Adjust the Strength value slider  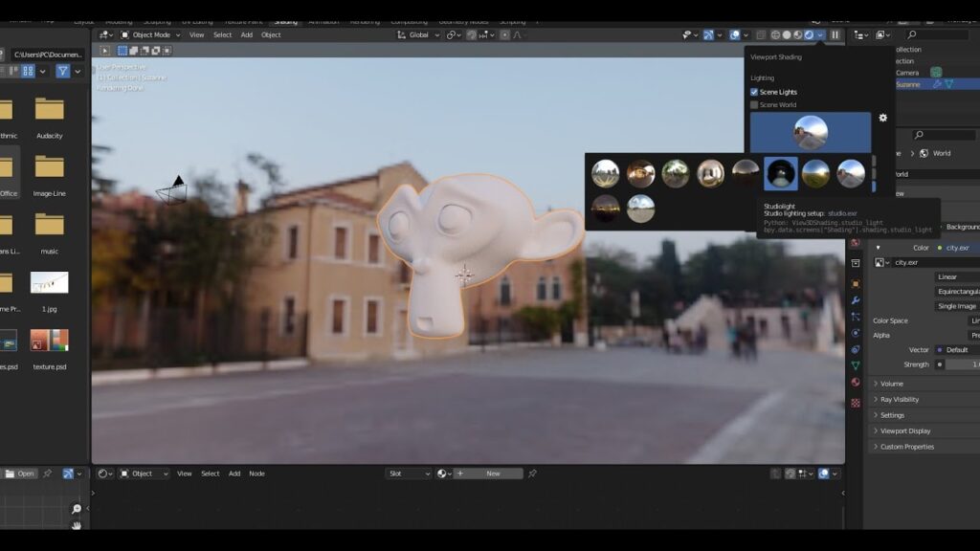pos(963,364)
